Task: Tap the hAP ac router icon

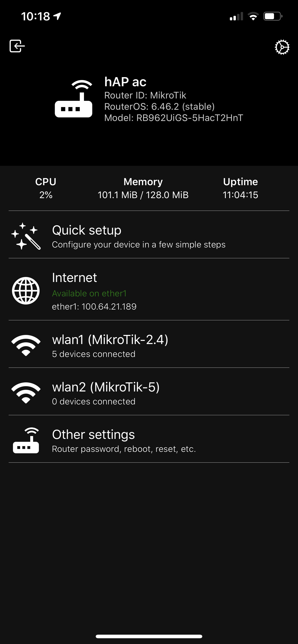Action: 73,99
